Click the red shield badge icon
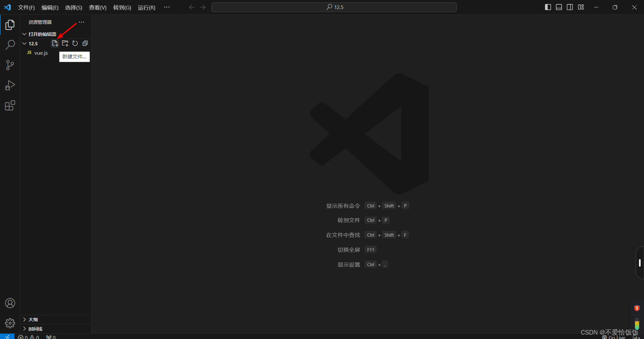This screenshot has width=644, height=339. click(x=637, y=308)
